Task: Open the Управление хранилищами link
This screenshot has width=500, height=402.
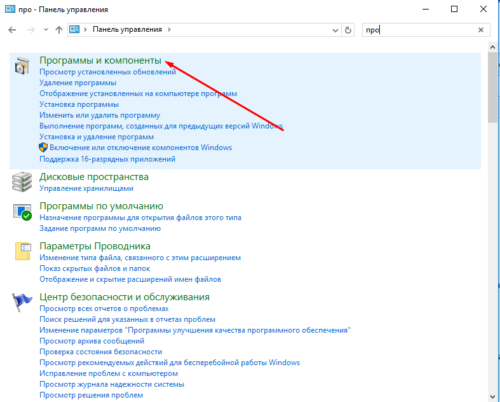Action: tap(86, 188)
